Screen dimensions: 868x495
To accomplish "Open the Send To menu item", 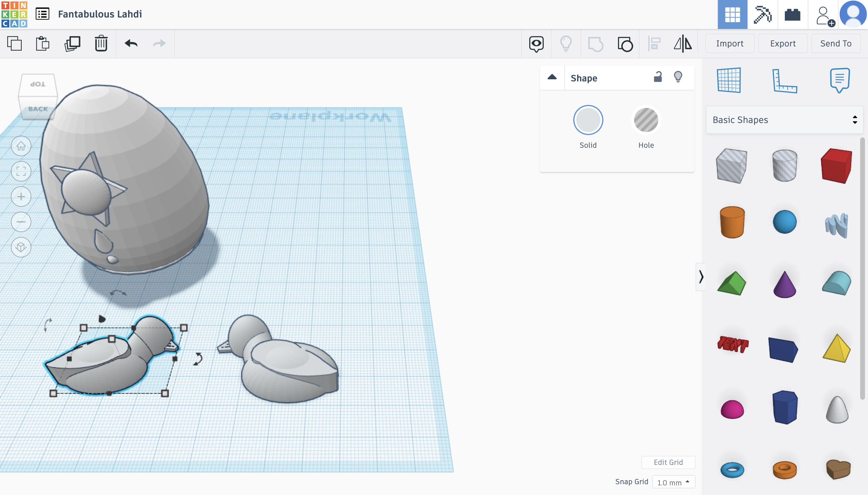I will pyautogui.click(x=836, y=42).
